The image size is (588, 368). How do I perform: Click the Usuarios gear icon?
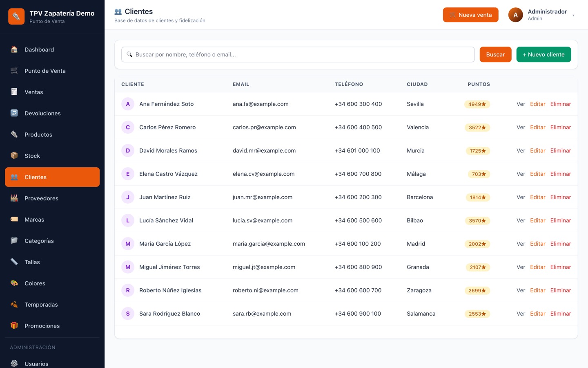pos(14,364)
